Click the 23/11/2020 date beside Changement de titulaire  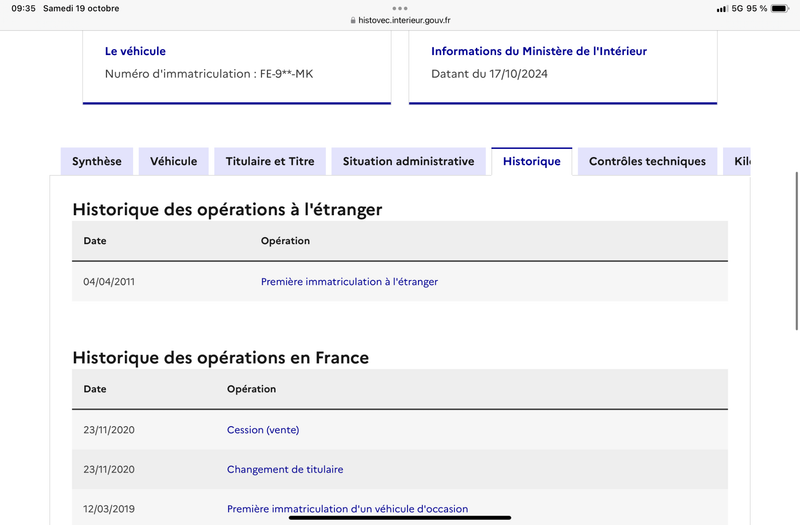[109, 469]
